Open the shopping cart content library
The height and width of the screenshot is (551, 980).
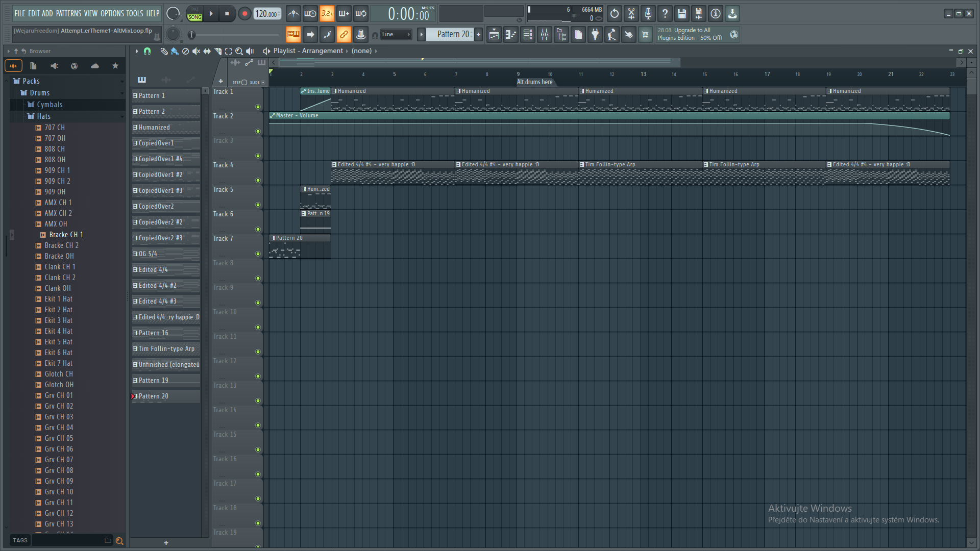pyautogui.click(x=645, y=35)
